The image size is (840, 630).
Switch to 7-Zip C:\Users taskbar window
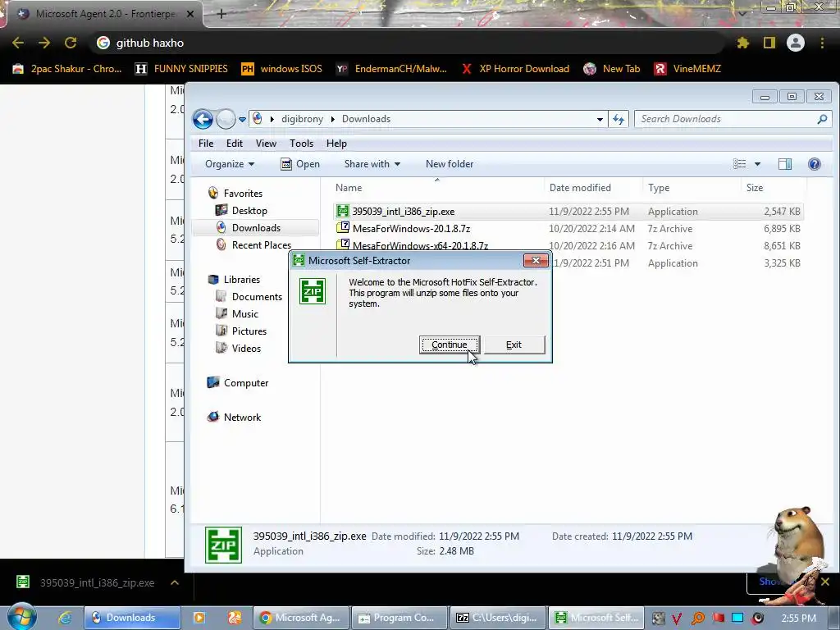tap(498, 618)
